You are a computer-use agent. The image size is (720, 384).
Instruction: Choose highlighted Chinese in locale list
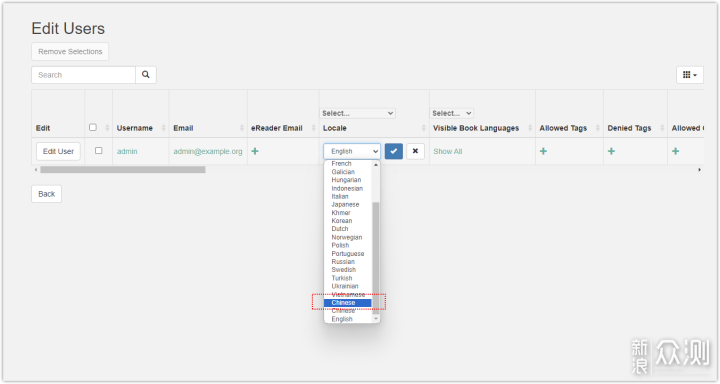[347, 303]
